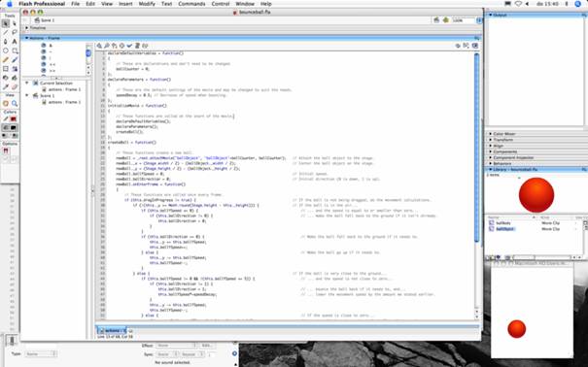
Task: Select the Selection arrow tool
Action: 6,23
